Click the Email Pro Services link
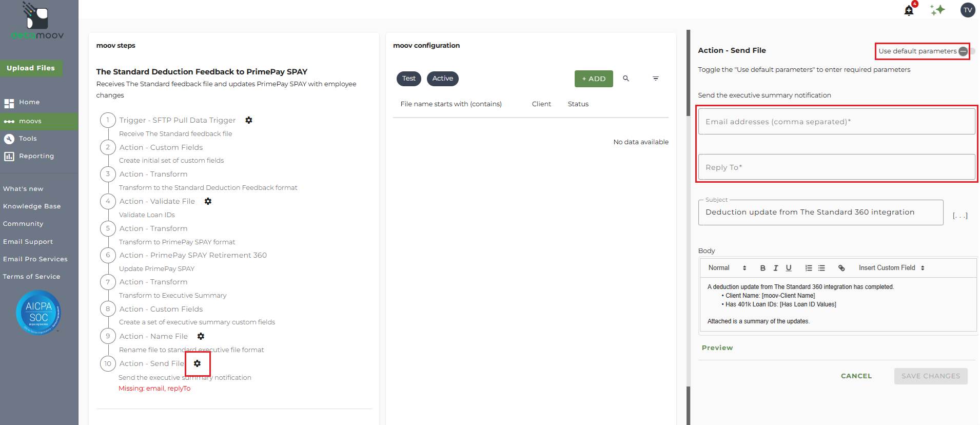Screen dimensions: 980x425 coord(35,259)
